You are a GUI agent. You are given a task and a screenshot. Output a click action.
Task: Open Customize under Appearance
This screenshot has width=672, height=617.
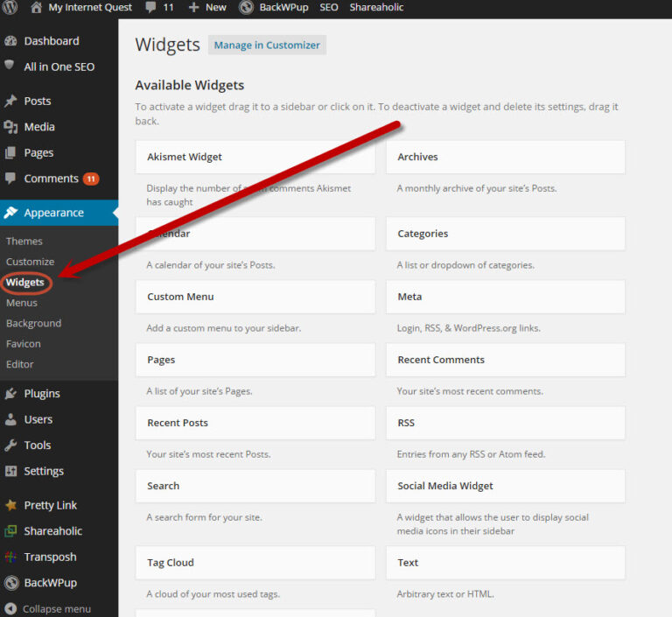point(30,262)
